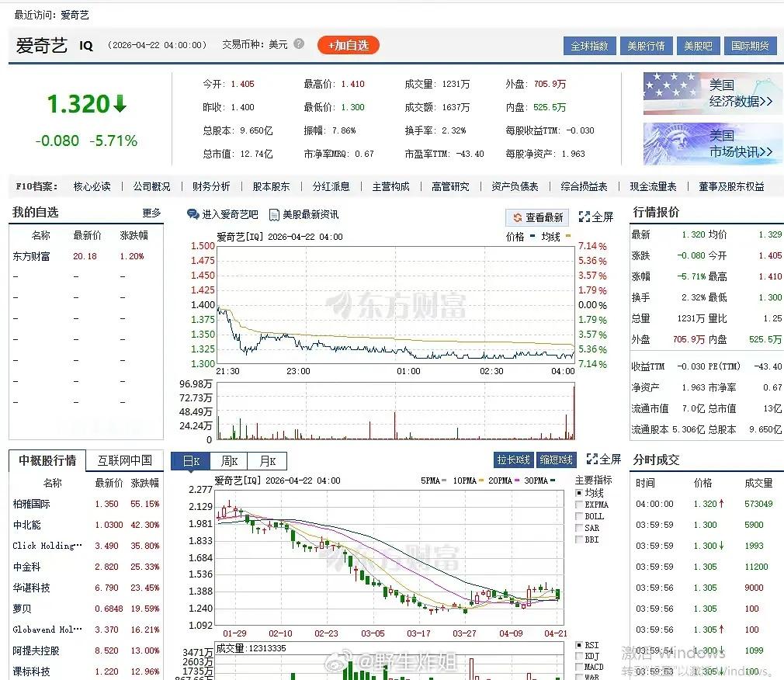Toggle the 均线 indicator checkbox
Screen dimensions: 784x680
579,493
